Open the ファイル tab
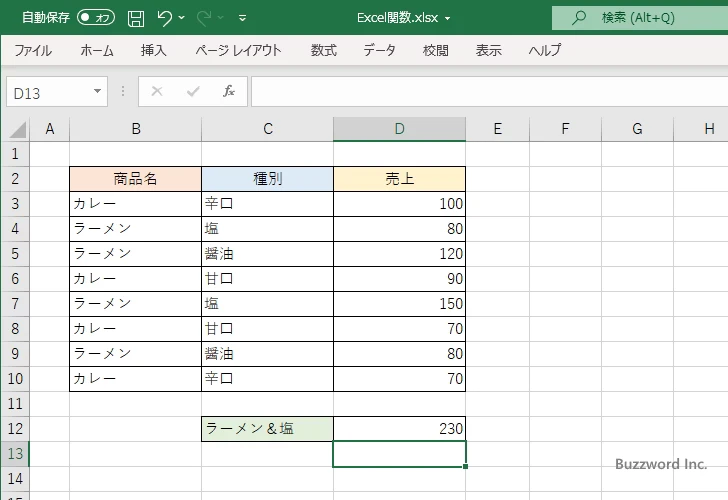 [33, 50]
